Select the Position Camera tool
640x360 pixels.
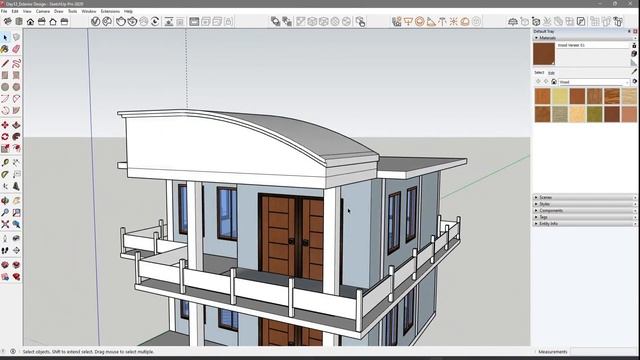[5, 238]
